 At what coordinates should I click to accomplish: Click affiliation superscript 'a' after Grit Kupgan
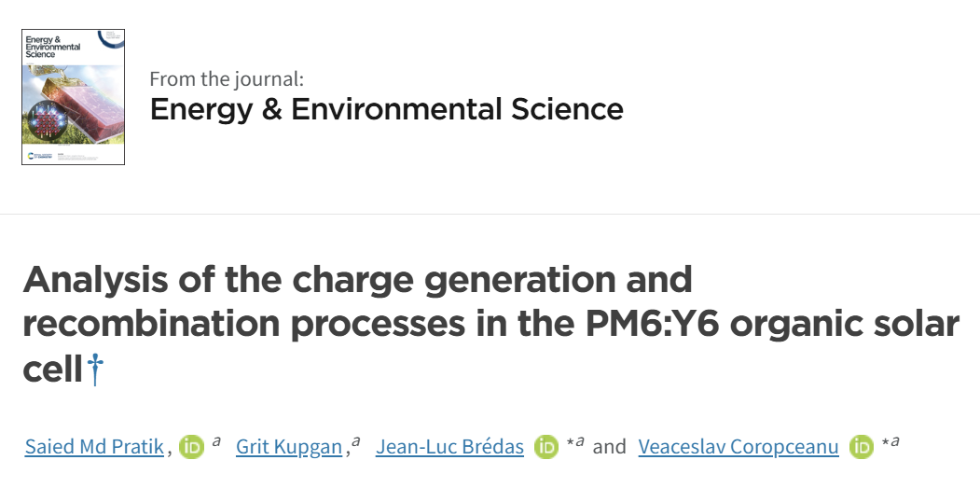[356, 441]
